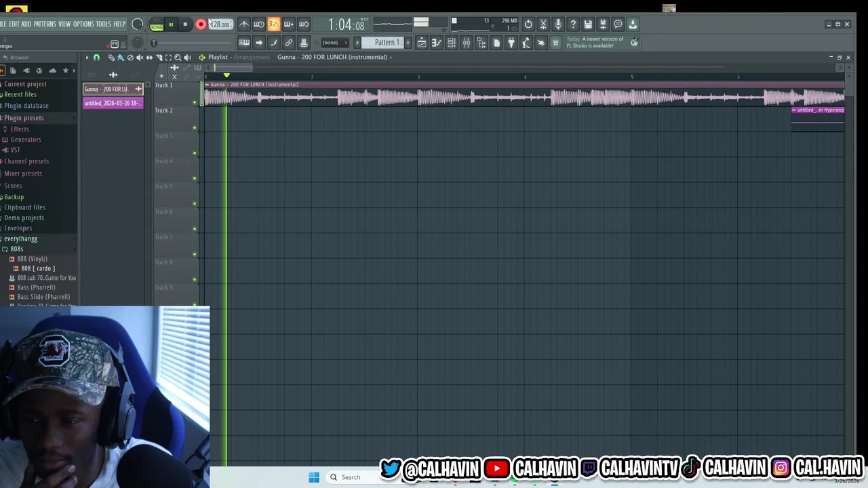Screen dimensions: 868x488
Task: Collapse the 808s folder
Action: point(16,249)
